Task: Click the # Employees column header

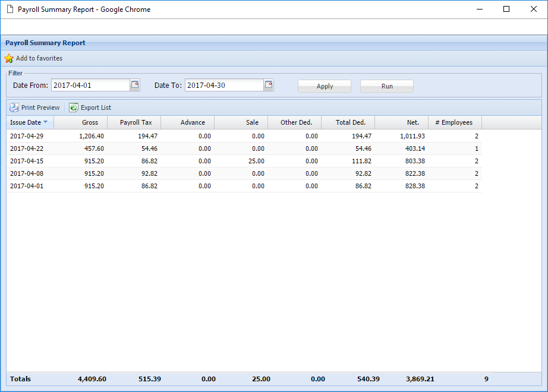Action: (454, 122)
